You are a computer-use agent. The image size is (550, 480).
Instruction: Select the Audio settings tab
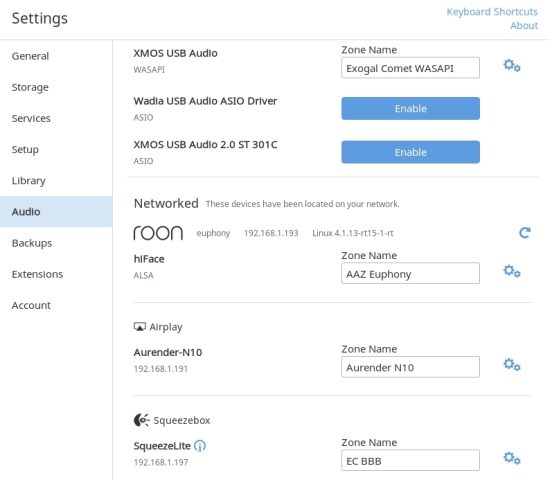56,212
